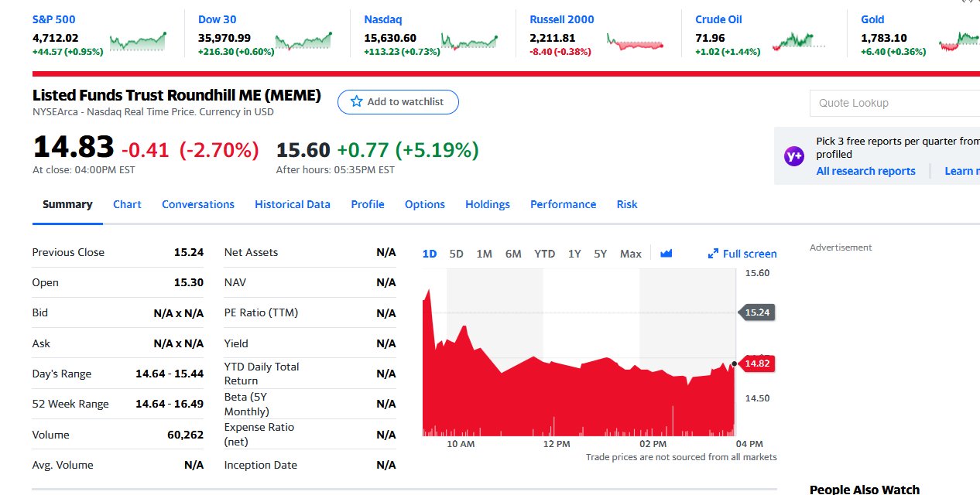Choose the 5Y chart range
Screen dimensions: 980x495
601,254
